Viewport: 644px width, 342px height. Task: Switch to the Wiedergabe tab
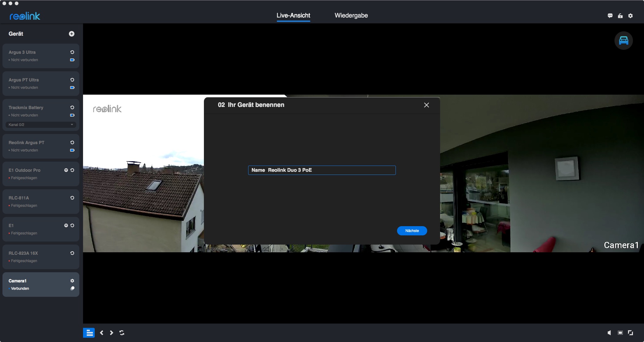tap(351, 15)
